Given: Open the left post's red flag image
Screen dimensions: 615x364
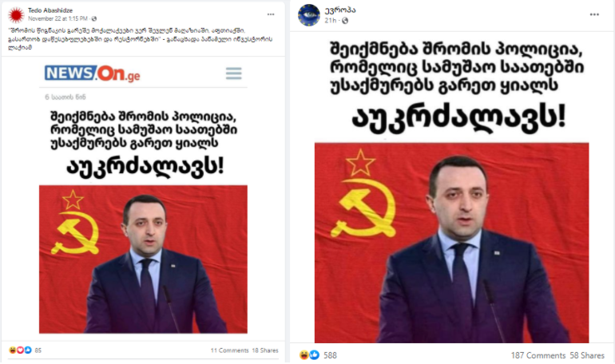Looking at the screenshot, I should [x=143, y=259].
